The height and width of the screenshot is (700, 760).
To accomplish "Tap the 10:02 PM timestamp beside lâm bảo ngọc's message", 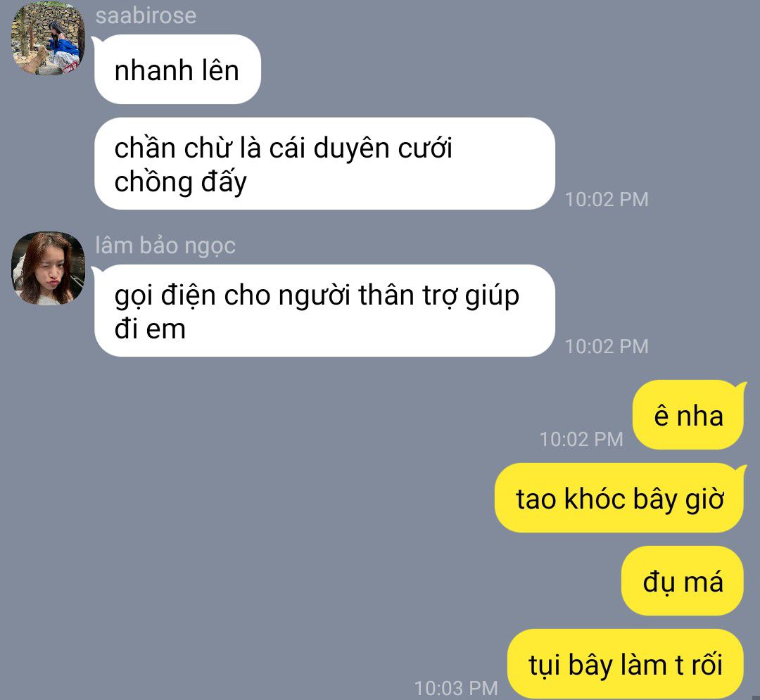I will click(607, 346).
